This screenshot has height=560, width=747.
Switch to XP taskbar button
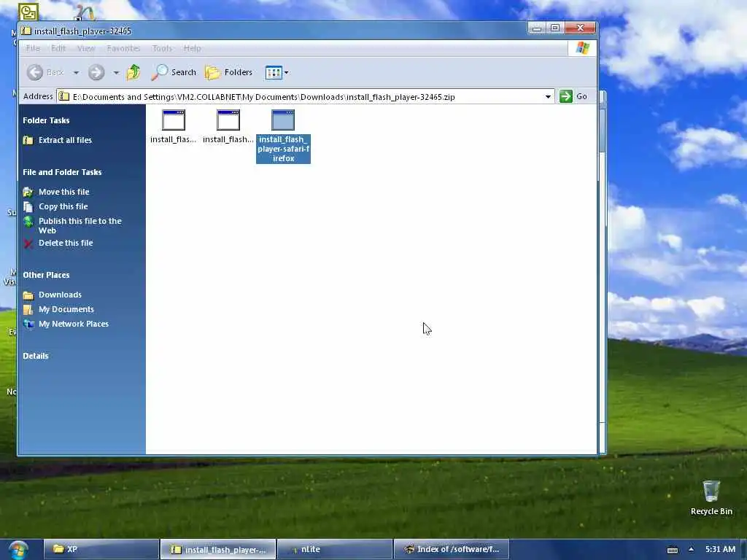pos(101,549)
